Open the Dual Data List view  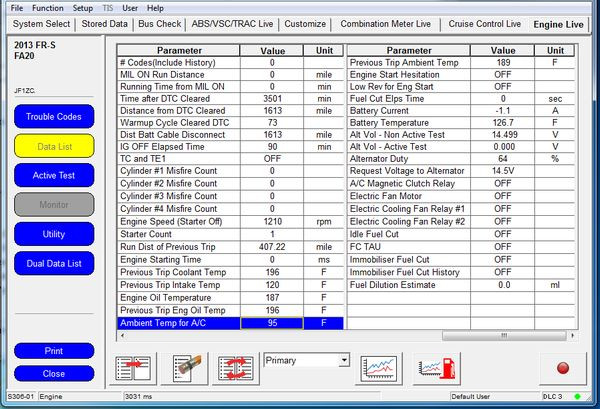point(53,263)
